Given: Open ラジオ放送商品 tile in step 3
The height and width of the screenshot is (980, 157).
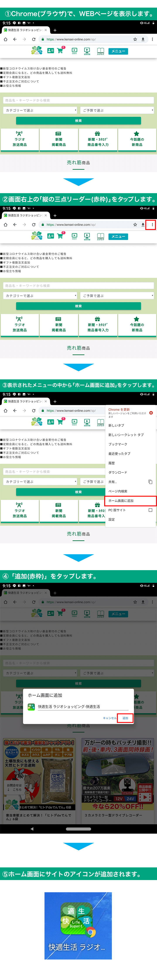Looking at the screenshot, I should click(x=20, y=511).
